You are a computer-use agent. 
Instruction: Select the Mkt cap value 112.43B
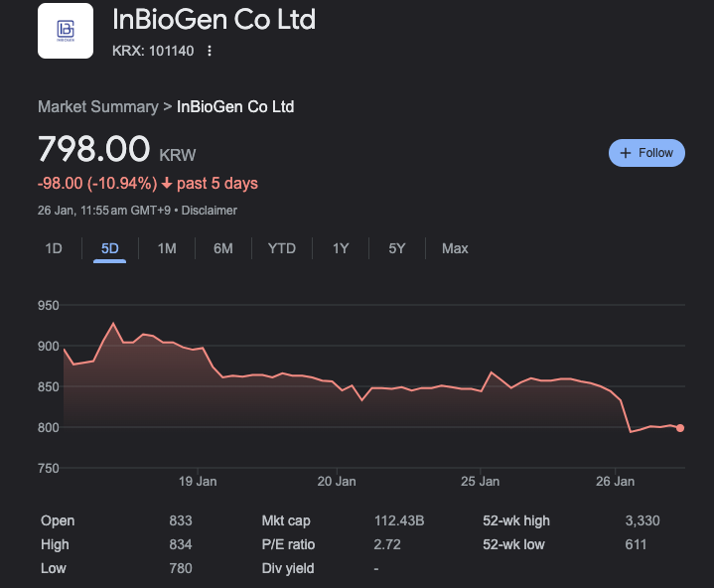pos(399,520)
